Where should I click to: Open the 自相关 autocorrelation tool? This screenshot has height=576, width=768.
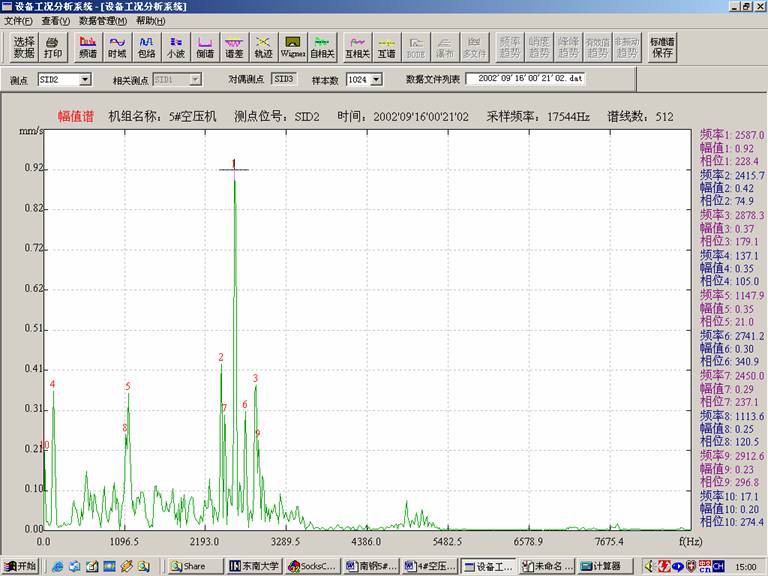pos(322,47)
